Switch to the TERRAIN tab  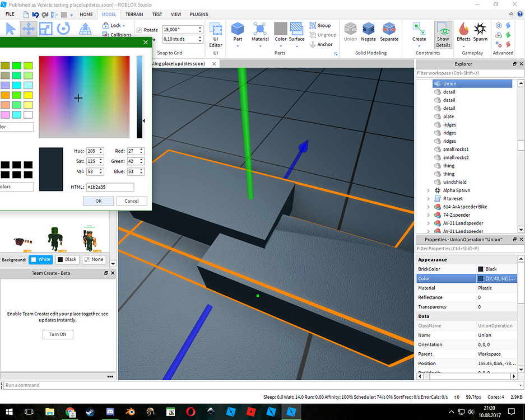(x=134, y=15)
